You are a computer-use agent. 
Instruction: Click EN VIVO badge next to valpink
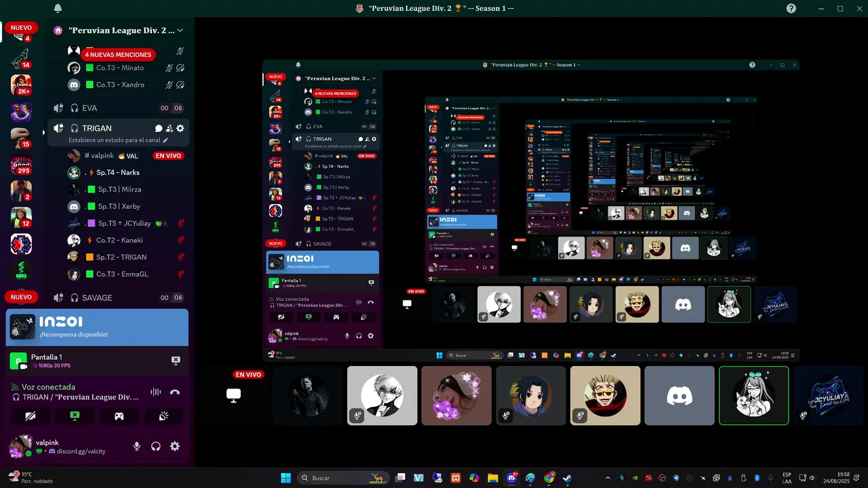tap(168, 156)
